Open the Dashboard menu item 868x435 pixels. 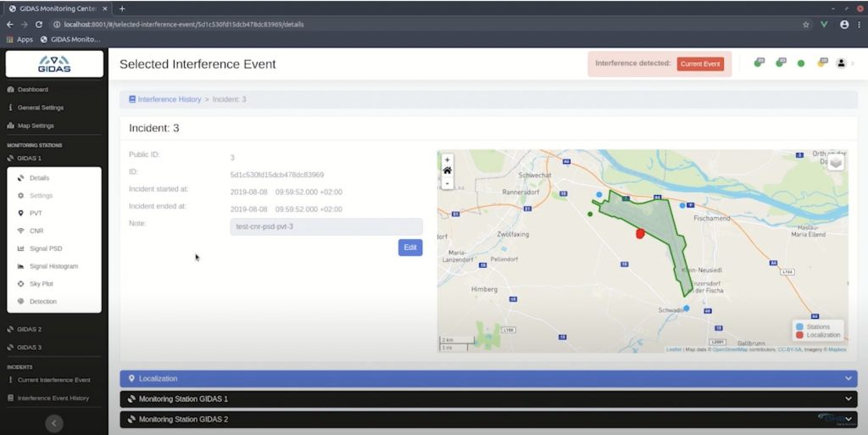coord(32,89)
